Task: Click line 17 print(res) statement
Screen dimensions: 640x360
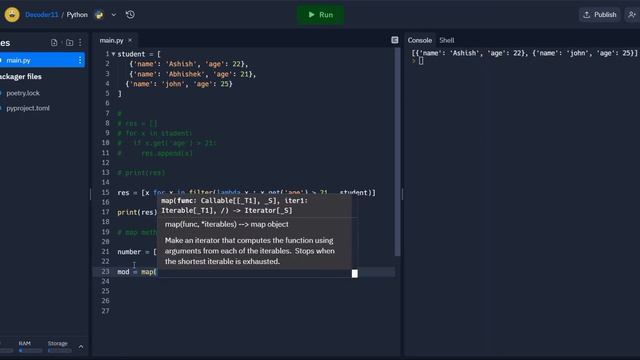Action: 137,212
